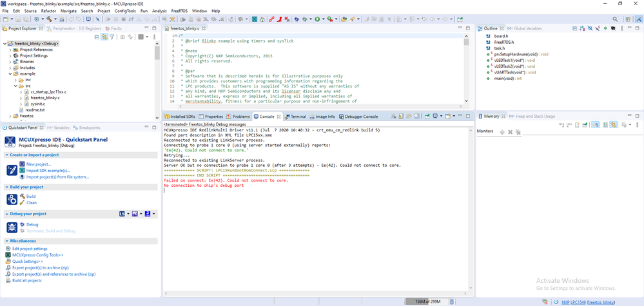Switch to the Problems tab

pos(238,117)
